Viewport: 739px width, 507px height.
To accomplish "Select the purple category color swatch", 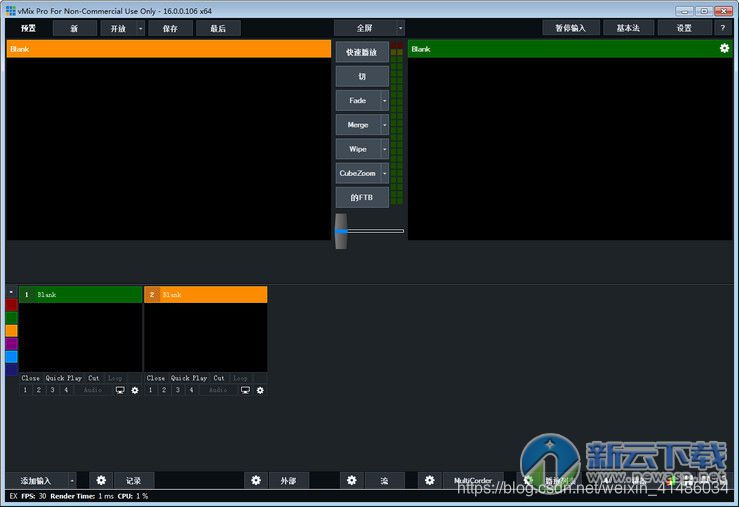I will [12, 343].
